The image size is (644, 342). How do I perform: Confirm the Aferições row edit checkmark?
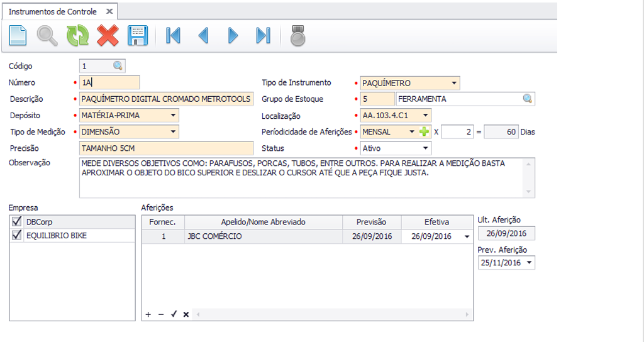click(x=174, y=314)
